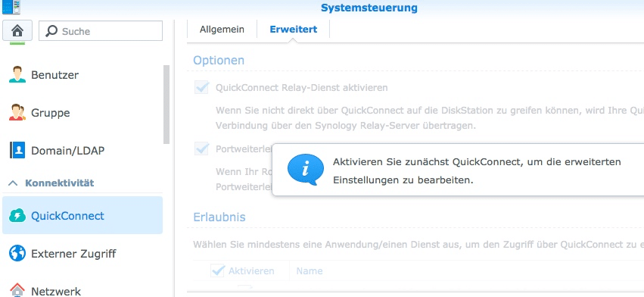Click the Erlaubnis section heading
The width and height of the screenshot is (644, 297).
[219, 217]
